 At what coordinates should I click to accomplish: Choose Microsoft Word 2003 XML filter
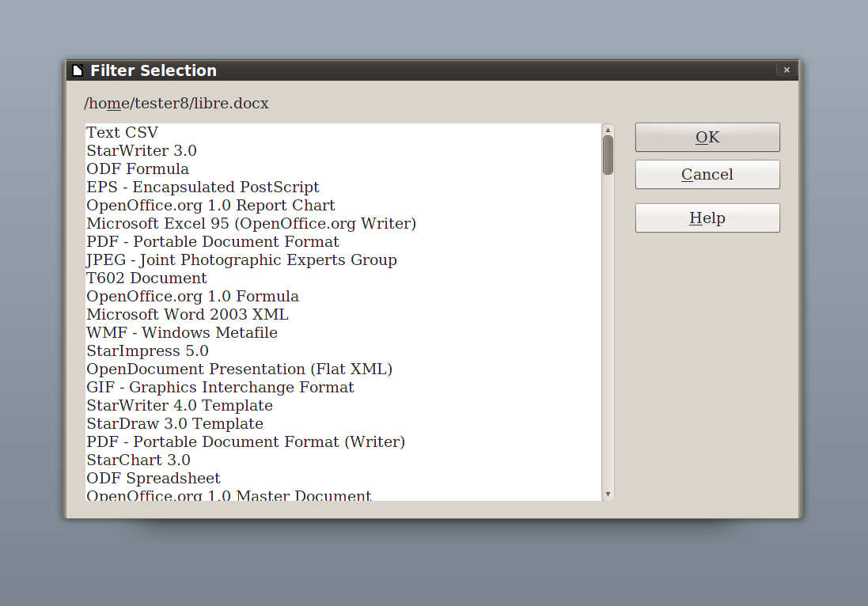[188, 314]
